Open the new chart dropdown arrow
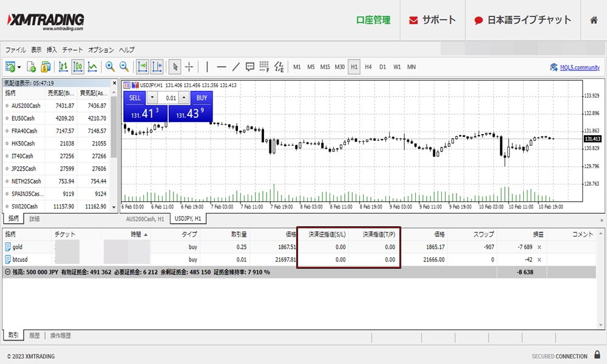The height and width of the screenshot is (364, 607). [19, 67]
